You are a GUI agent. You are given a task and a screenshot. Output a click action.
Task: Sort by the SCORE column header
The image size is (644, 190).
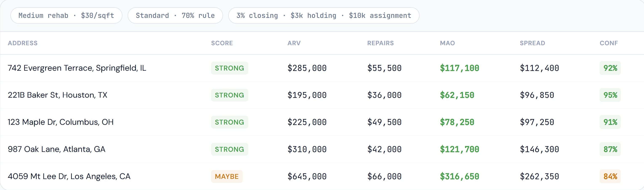click(221, 43)
